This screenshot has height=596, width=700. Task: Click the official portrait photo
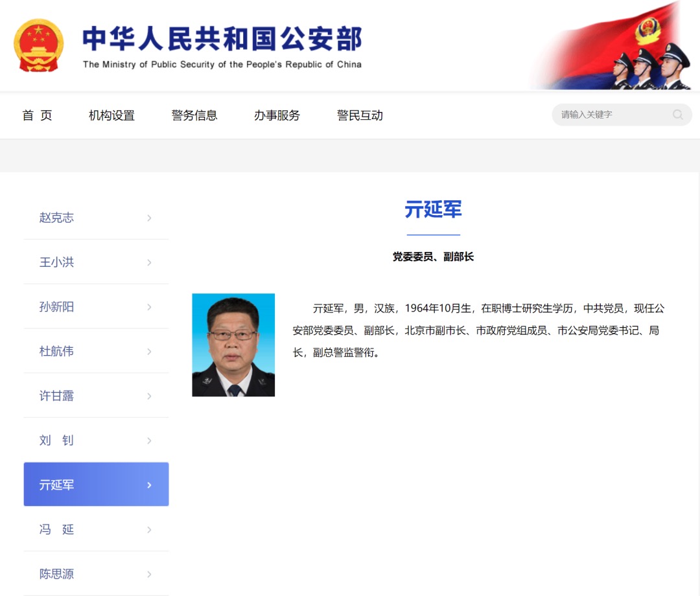click(x=233, y=345)
